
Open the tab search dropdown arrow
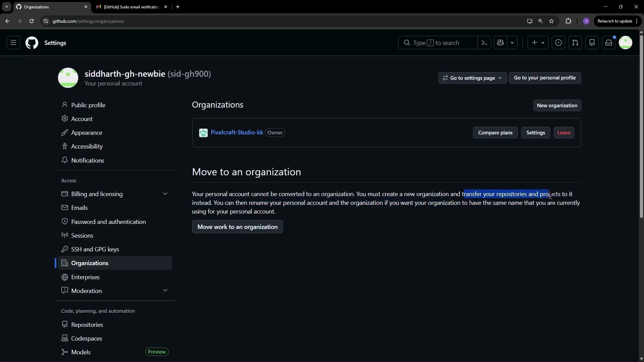6,7
